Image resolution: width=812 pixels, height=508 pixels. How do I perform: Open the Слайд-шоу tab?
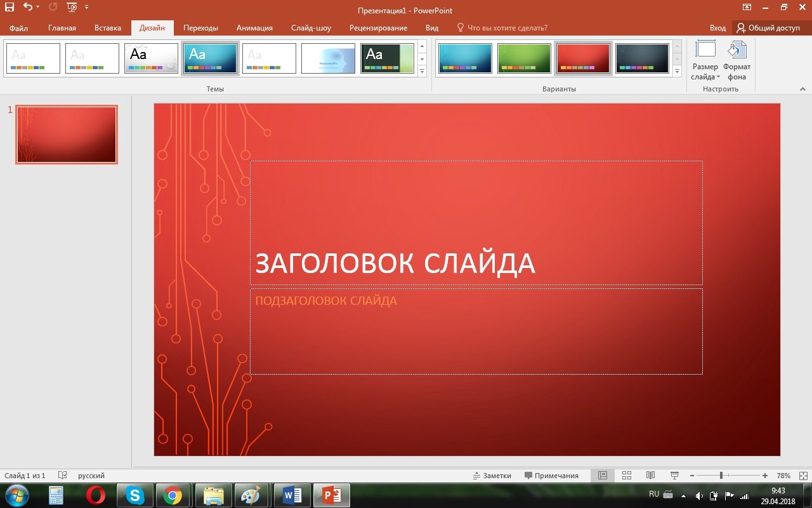(x=311, y=28)
